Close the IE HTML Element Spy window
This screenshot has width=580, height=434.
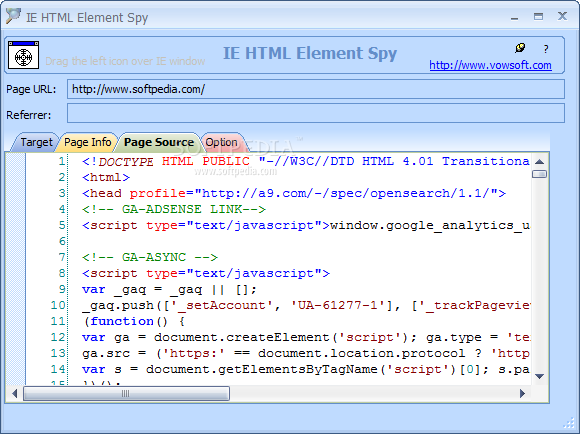coord(562,16)
